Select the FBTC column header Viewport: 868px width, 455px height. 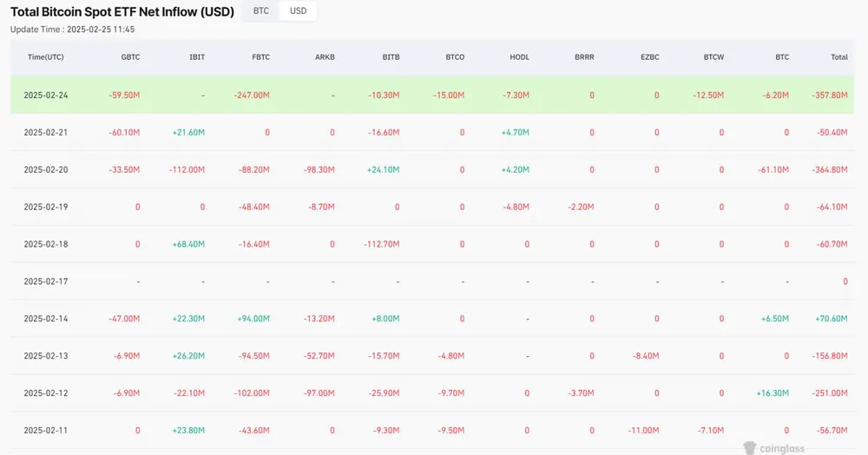260,57
